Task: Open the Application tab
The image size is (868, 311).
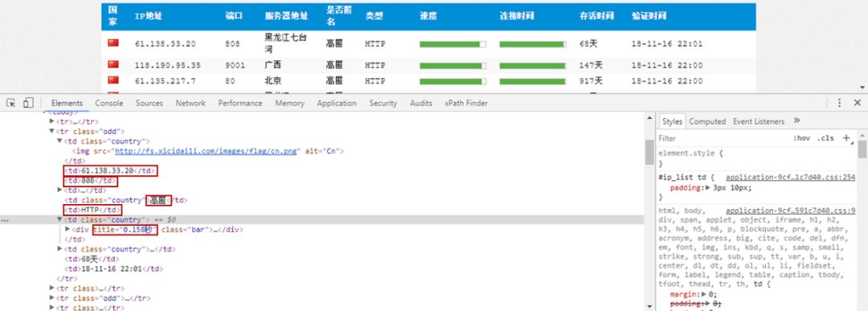Action: [x=337, y=103]
